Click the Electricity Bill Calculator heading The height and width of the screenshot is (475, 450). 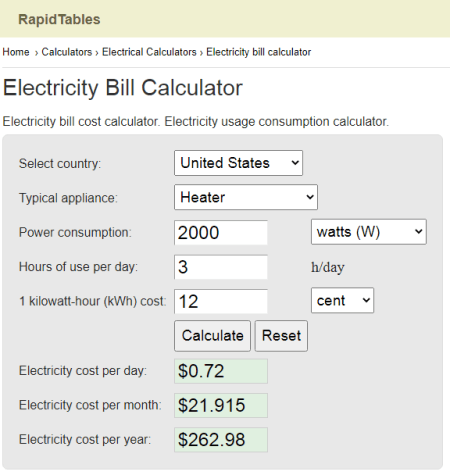point(123,88)
